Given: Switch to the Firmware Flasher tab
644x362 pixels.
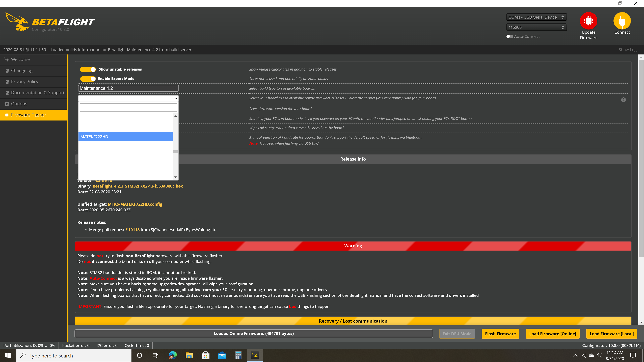Looking at the screenshot, I should click(x=28, y=115).
